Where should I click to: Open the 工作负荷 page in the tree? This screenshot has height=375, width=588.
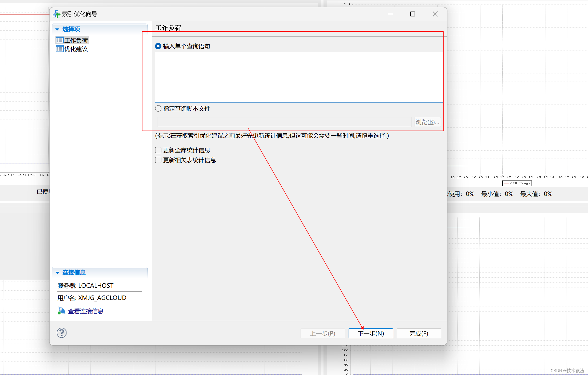coord(76,40)
